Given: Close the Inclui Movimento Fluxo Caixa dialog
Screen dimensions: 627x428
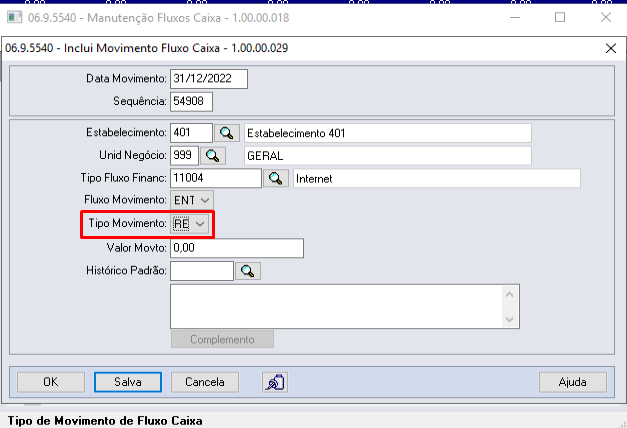Looking at the screenshot, I should click(611, 48).
